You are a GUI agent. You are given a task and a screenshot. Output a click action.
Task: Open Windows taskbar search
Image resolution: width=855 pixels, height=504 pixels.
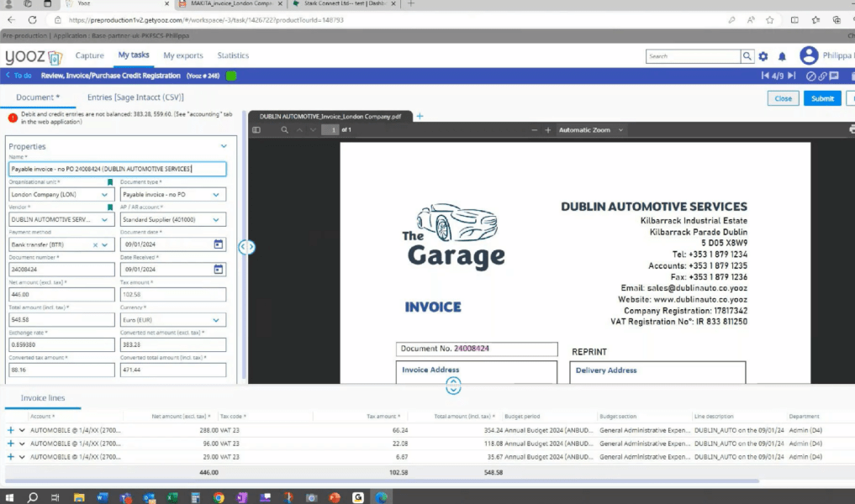click(32, 497)
